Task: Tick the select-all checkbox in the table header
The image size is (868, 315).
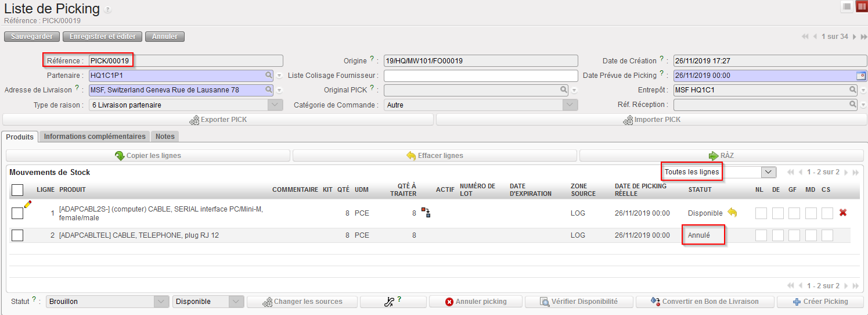Action: point(17,190)
